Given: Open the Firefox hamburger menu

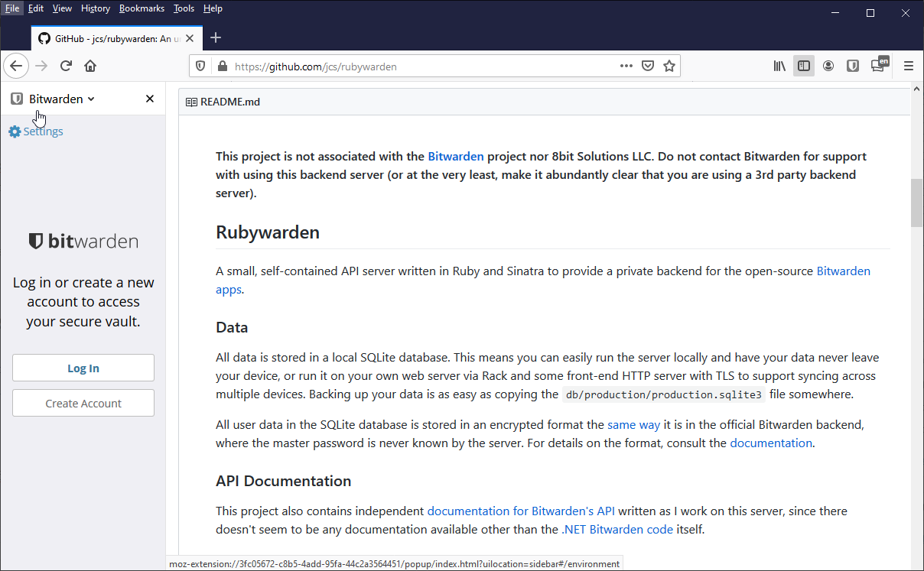Looking at the screenshot, I should pos(909,66).
